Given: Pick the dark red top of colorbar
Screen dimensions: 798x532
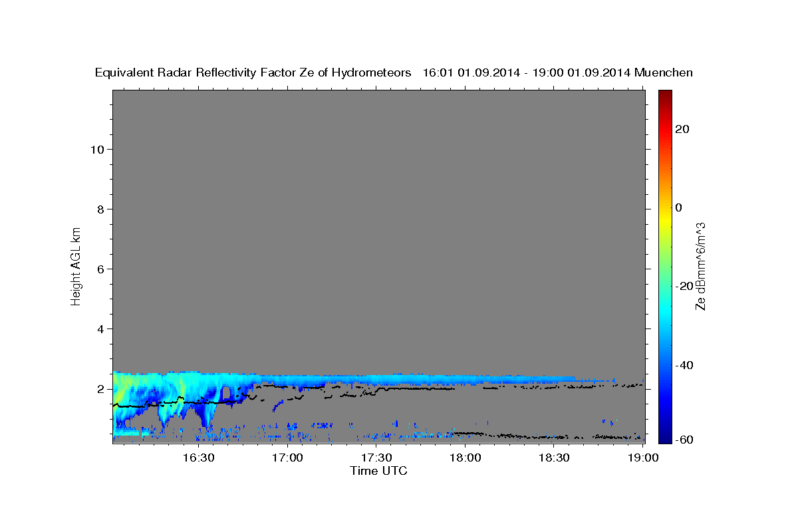Looking at the screenshot, I should (666, 94).
